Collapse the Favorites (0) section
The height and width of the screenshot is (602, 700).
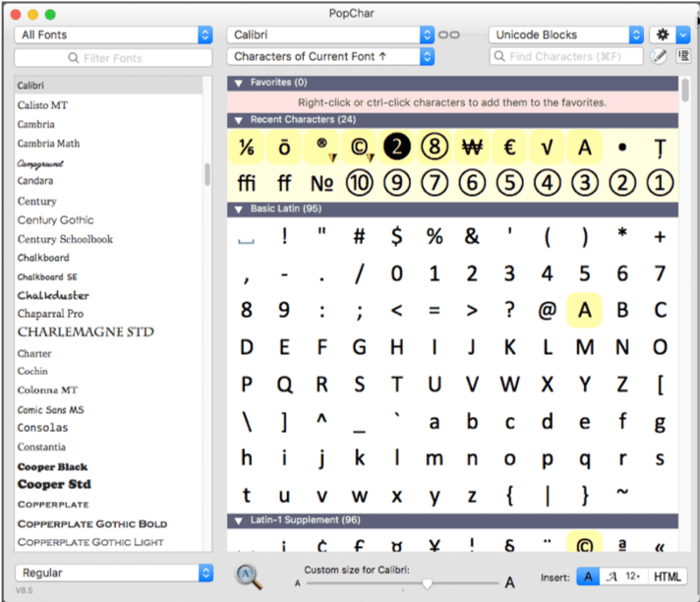[239, 83]
